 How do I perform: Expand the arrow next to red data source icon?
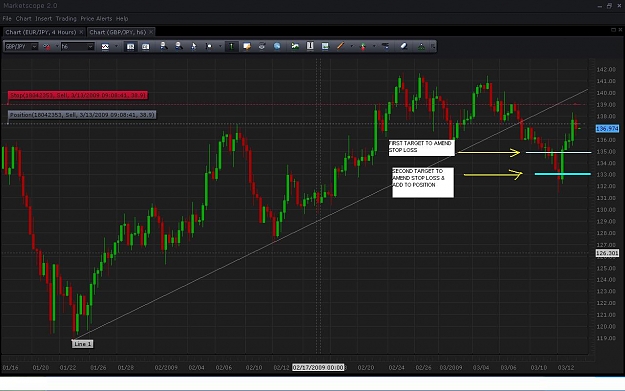(56, 47)
